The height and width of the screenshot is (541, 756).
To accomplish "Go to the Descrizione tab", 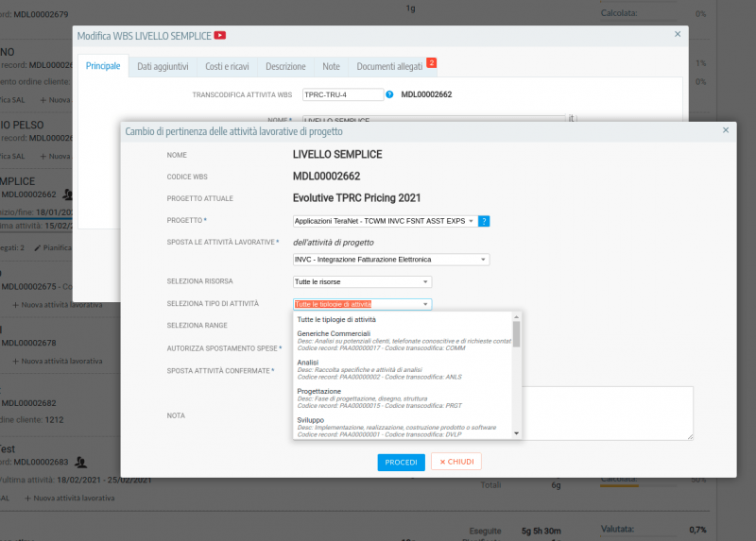I will pyautogui.click(x=285, y=66).
